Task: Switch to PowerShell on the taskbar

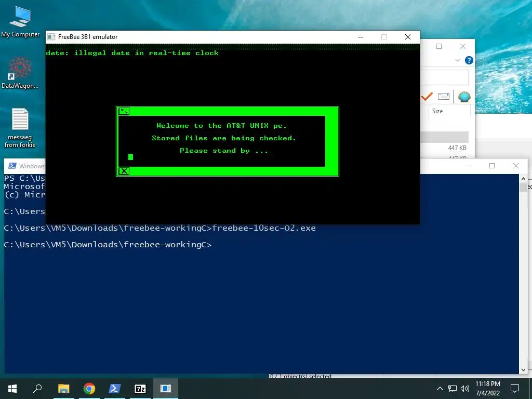Action: click(115, 389)
